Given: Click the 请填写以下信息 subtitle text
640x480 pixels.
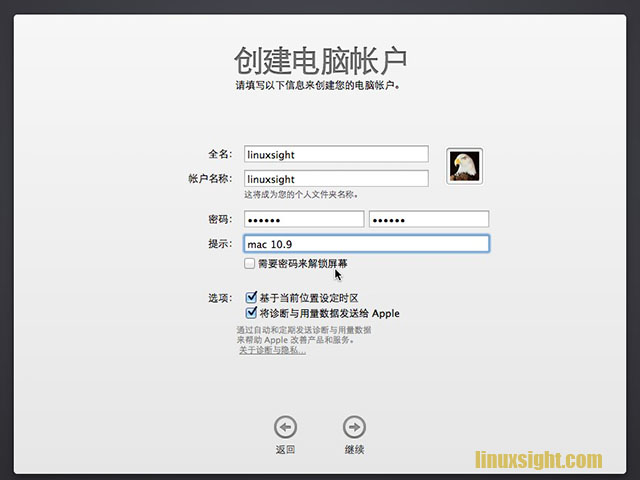Looking at the screenshot, I should (319, 86).
